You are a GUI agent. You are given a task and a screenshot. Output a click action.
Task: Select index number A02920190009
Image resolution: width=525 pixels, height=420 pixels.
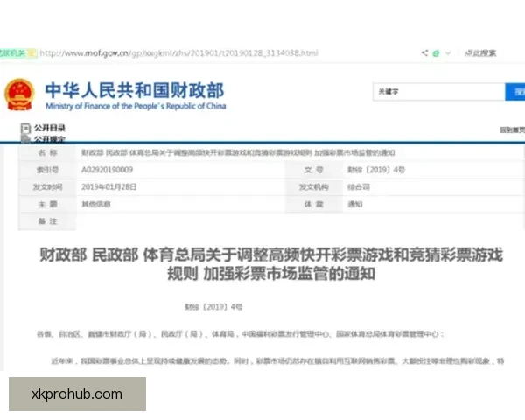[107, 170]
